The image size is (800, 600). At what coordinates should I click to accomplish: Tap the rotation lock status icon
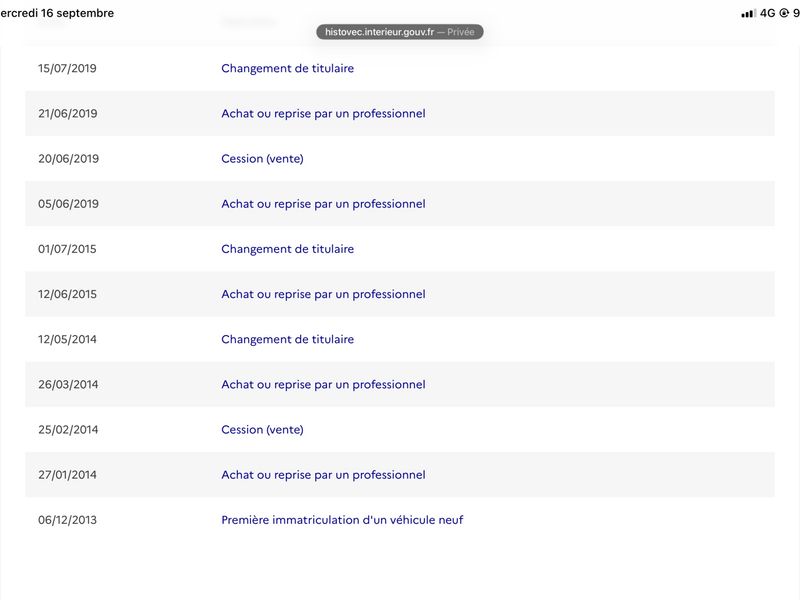click(x=784, y=13)
